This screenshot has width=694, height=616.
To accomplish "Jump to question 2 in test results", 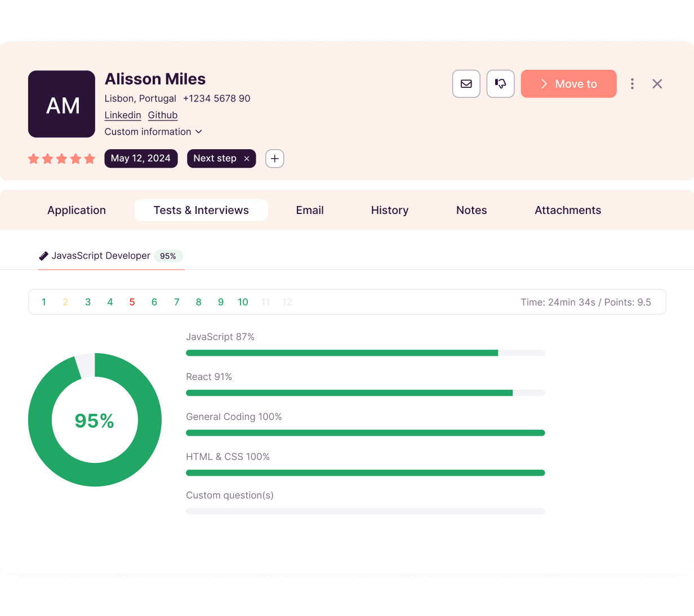I will [65, 302].
